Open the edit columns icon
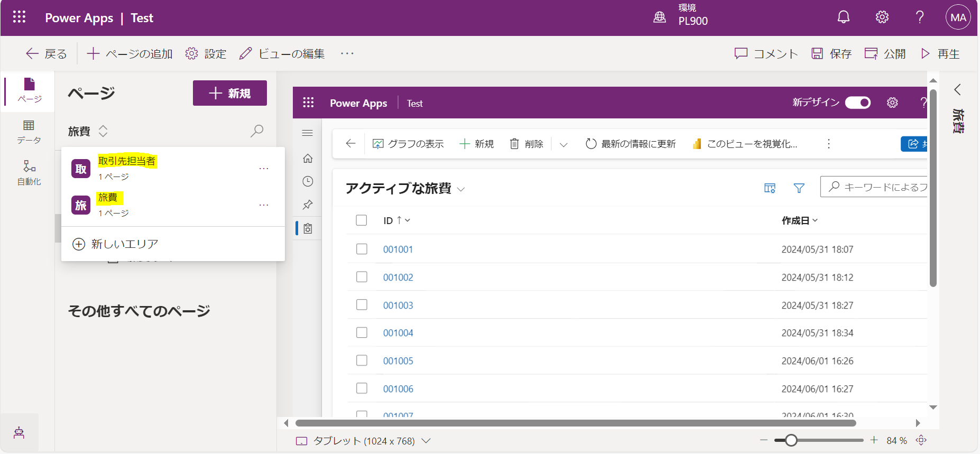This screenshot has height=454, width=980. tap(770, 188)
